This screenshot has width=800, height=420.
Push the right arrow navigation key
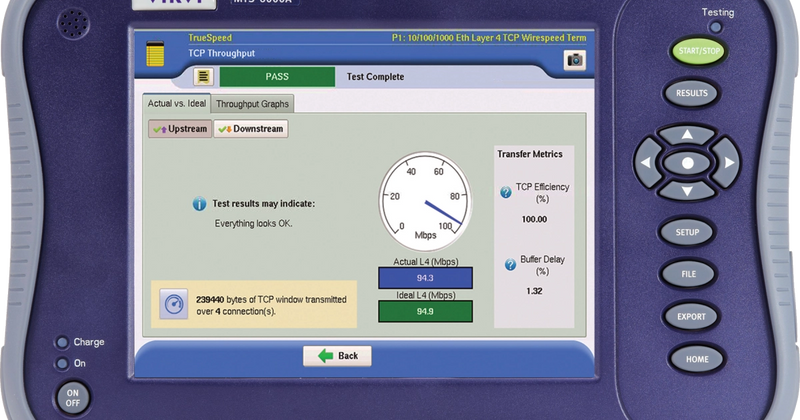tap(727, 163)
